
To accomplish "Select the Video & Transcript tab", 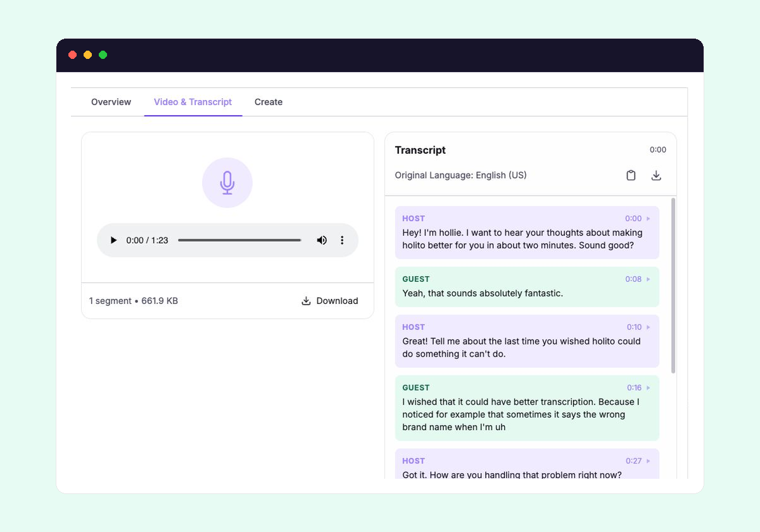I will 193,102.
